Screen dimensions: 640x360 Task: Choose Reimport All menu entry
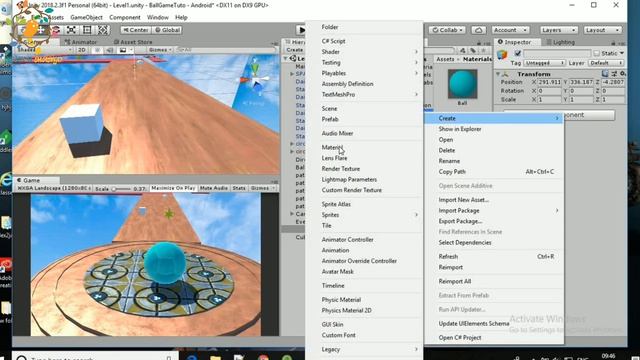point(494,281)
